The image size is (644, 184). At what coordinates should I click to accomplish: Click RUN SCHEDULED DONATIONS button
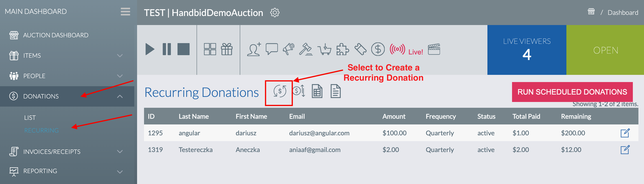click(x=572, y=92)
